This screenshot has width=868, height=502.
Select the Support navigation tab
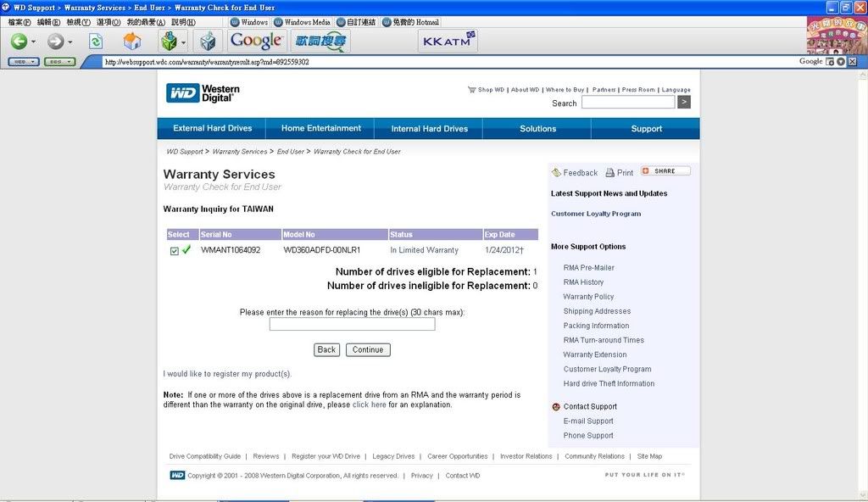(646, 129)
